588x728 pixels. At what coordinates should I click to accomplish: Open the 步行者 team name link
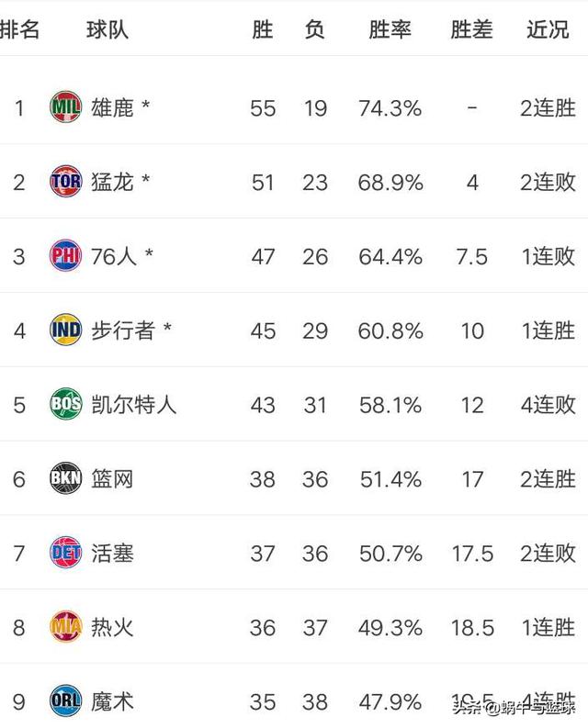tap(123, 330)
